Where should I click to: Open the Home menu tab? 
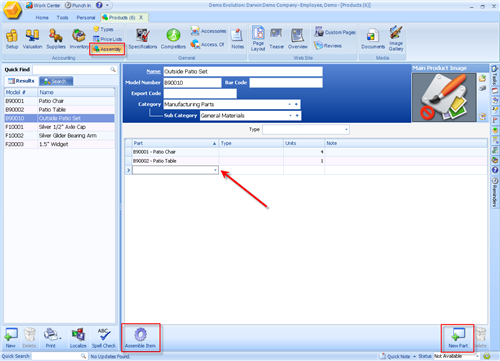pyautogui.click(x=42, y=18)
